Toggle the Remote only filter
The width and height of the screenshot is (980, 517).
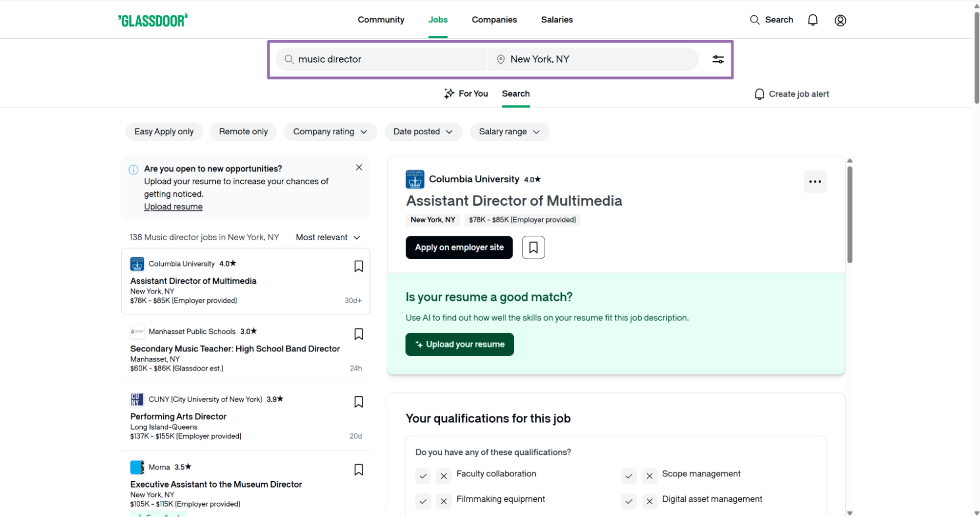[x=243, y=132]
